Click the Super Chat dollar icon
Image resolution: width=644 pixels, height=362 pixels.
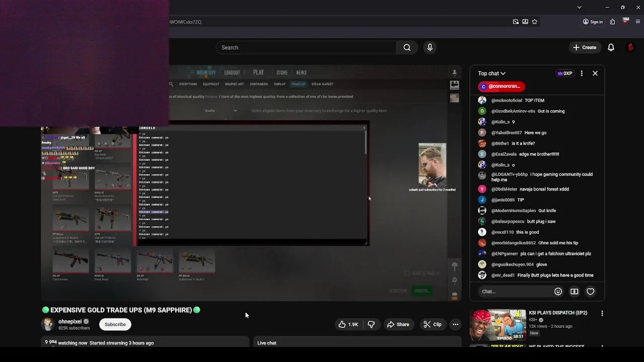[574, 292]
